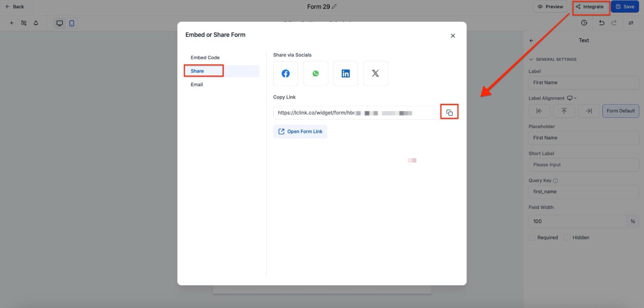This screenshot has height=308, width=644.
Task: Go back from Text settings panel
Action: click(x=531, y=41)
